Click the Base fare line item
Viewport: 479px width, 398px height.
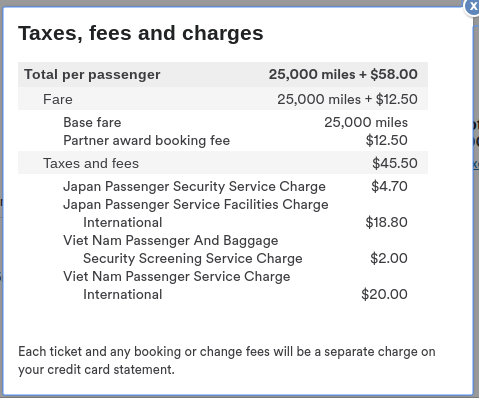tap(92, 122)
